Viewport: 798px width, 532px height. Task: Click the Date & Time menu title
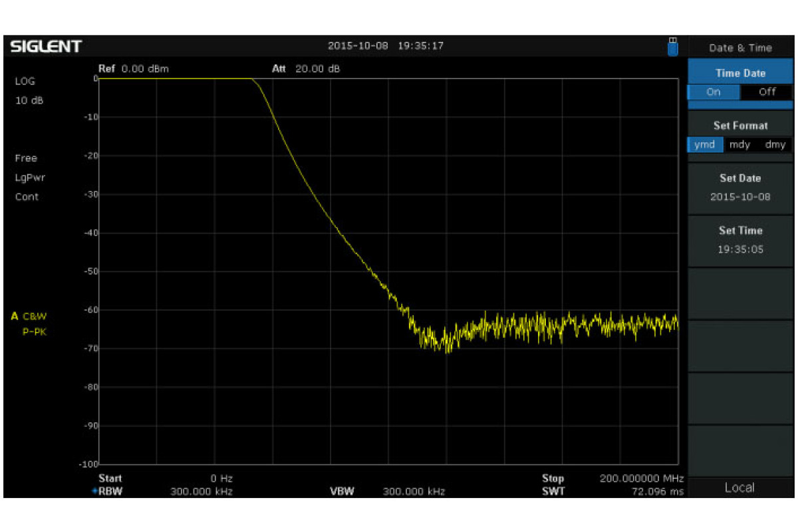click(740, 48)
